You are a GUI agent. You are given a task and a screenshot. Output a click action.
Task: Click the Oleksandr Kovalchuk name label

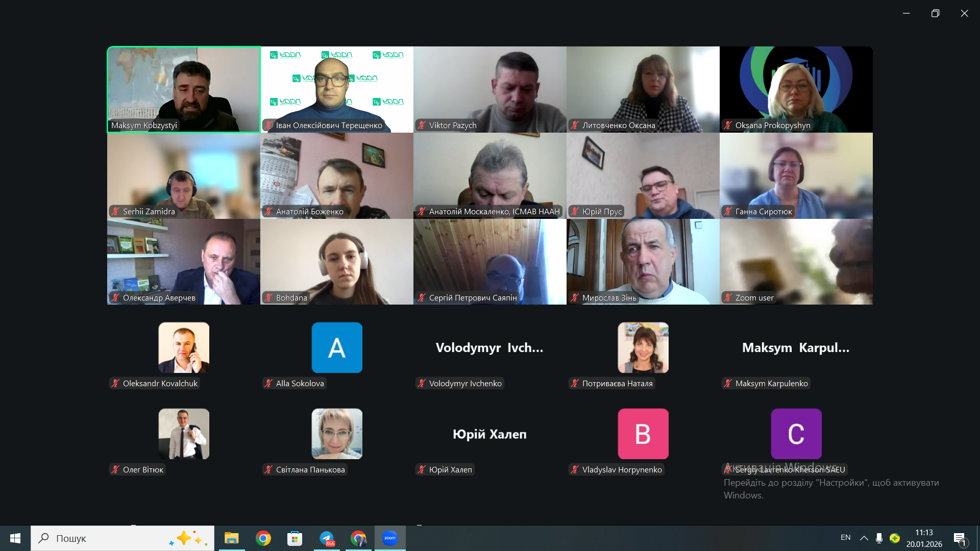160,384
